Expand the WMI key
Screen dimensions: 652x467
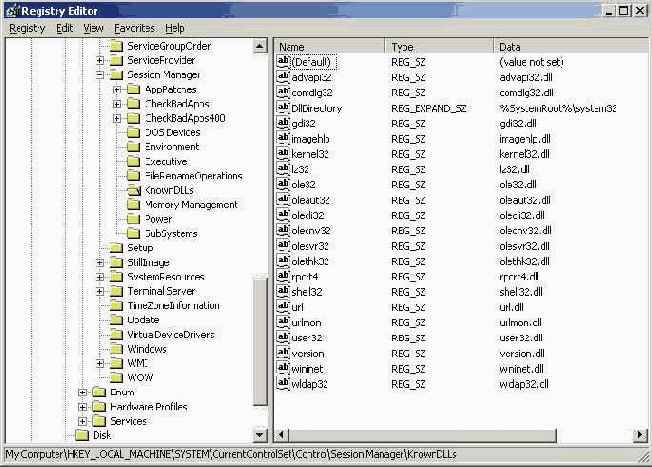(x=100, y=363)
